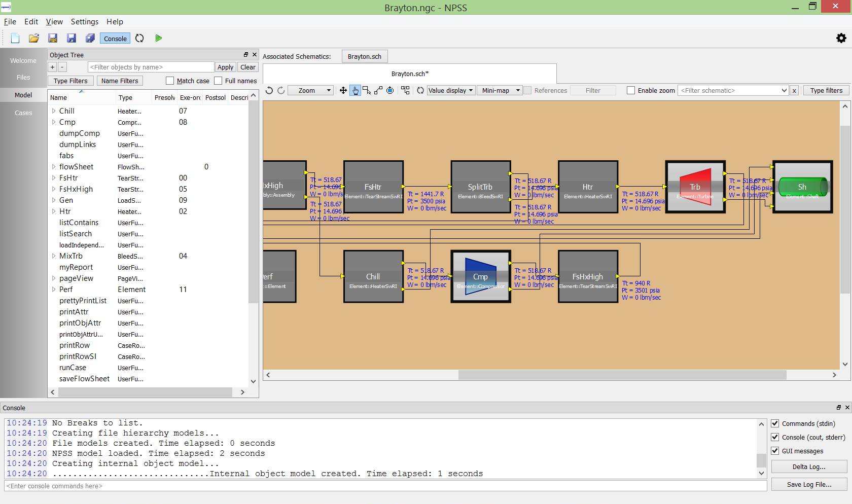Open the Settings menu
This screenshot has height=504, width=852.
click(84, 22)
